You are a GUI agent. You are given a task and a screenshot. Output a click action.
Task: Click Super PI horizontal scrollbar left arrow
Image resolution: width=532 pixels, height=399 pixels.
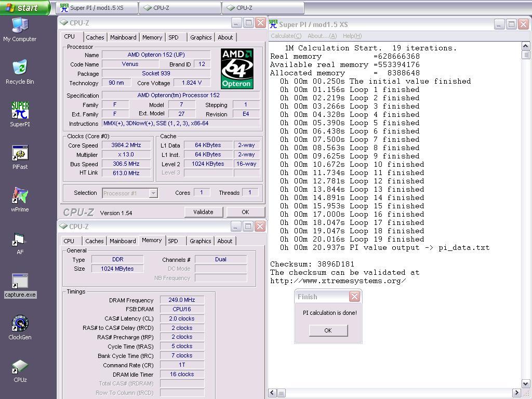273,393
